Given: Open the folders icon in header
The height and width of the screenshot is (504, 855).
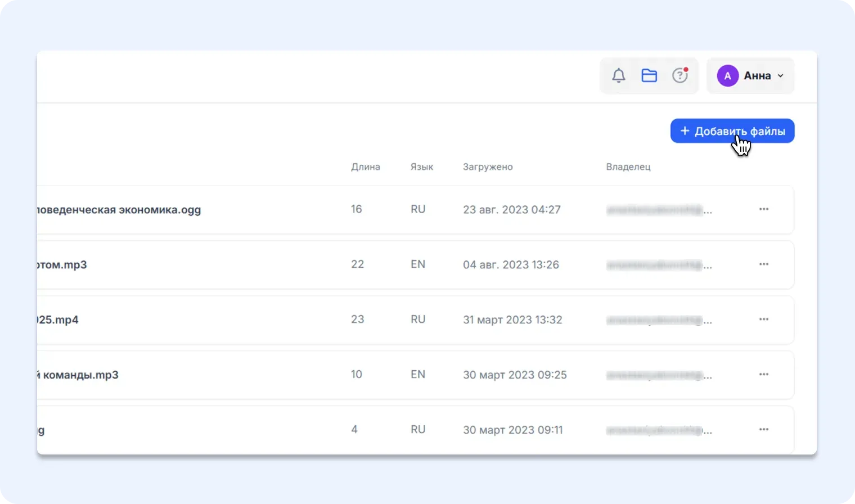Looking at the screenshot, I should coord(649,75).
